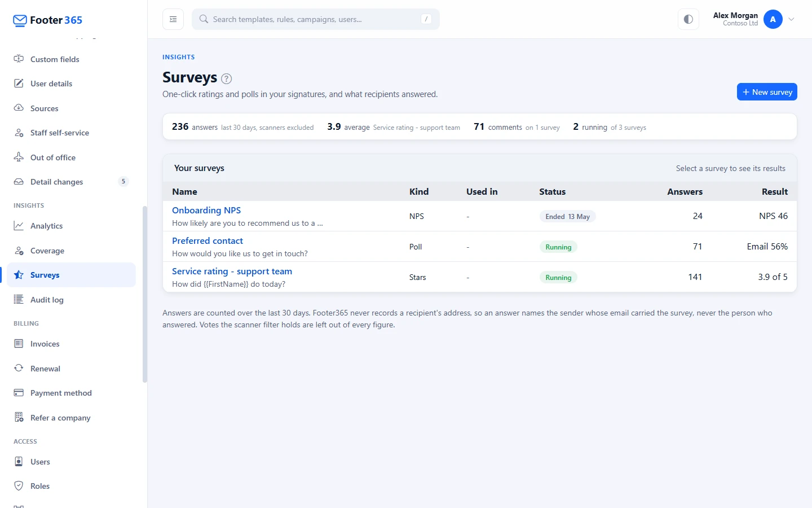Click the Invoices document icon
Screen dimensions: 812x508
click(x=19, y=344)
